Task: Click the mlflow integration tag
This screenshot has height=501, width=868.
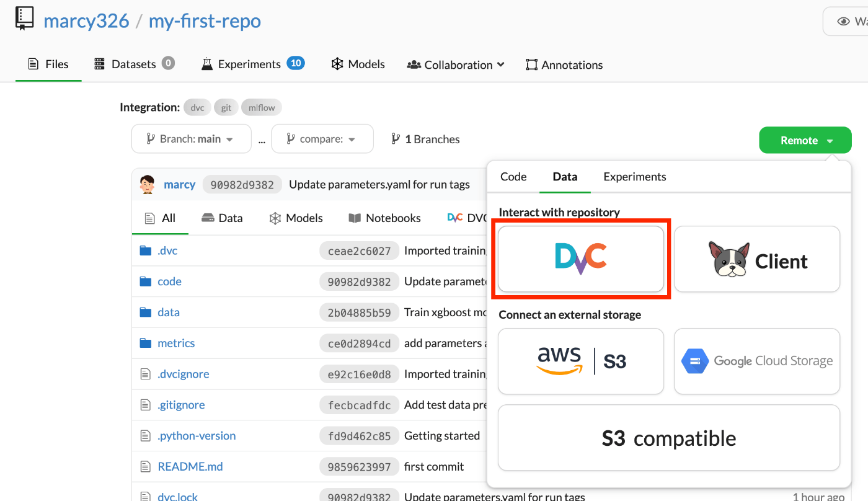Action: pos(262,107)
